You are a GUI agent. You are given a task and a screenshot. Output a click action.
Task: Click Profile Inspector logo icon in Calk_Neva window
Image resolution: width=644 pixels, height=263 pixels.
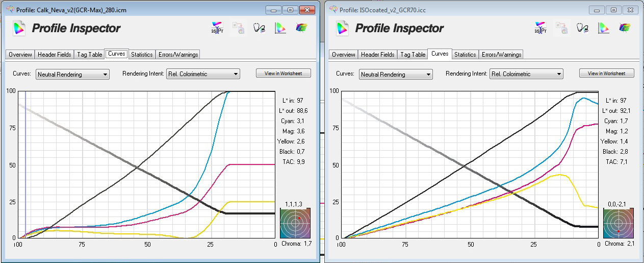coord(19,28)
